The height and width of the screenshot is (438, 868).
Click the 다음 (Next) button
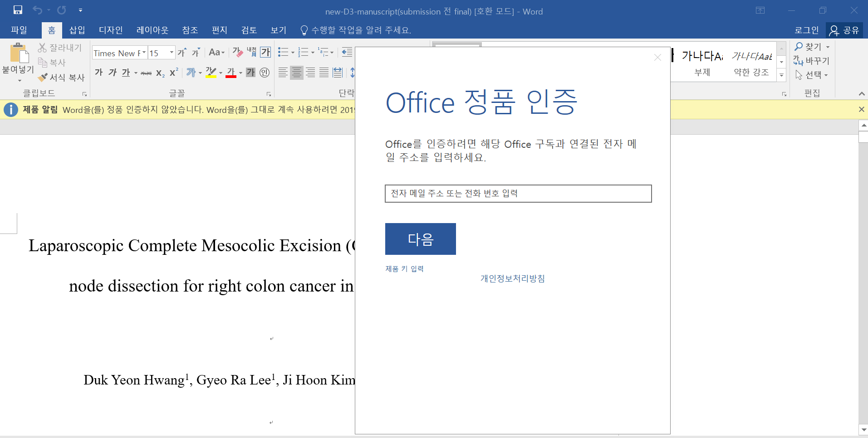[421, 239]
